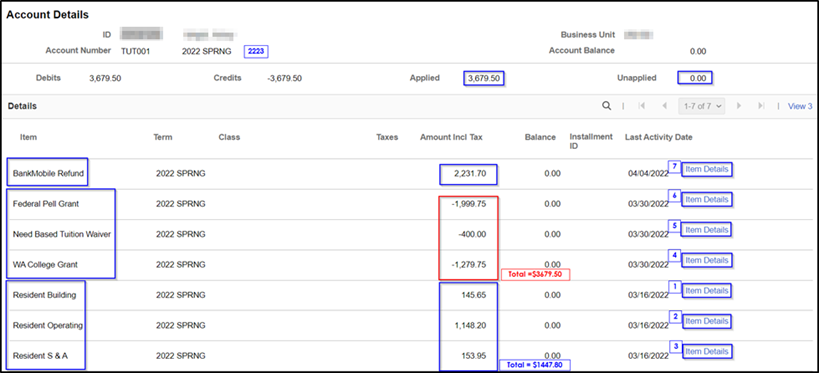Click the 145.65 amount value
This screenshot has width=819, height=373.
[x=474, y=295]
